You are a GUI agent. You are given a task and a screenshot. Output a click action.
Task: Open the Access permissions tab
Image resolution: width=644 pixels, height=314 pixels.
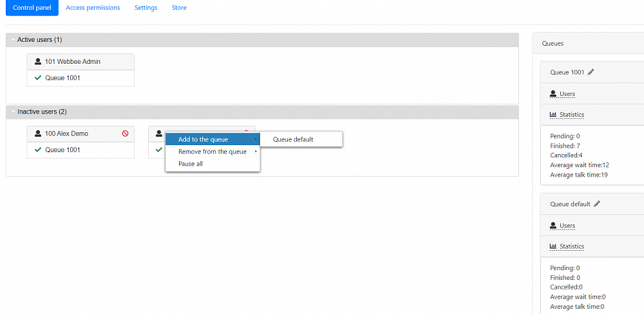point(93,8)
